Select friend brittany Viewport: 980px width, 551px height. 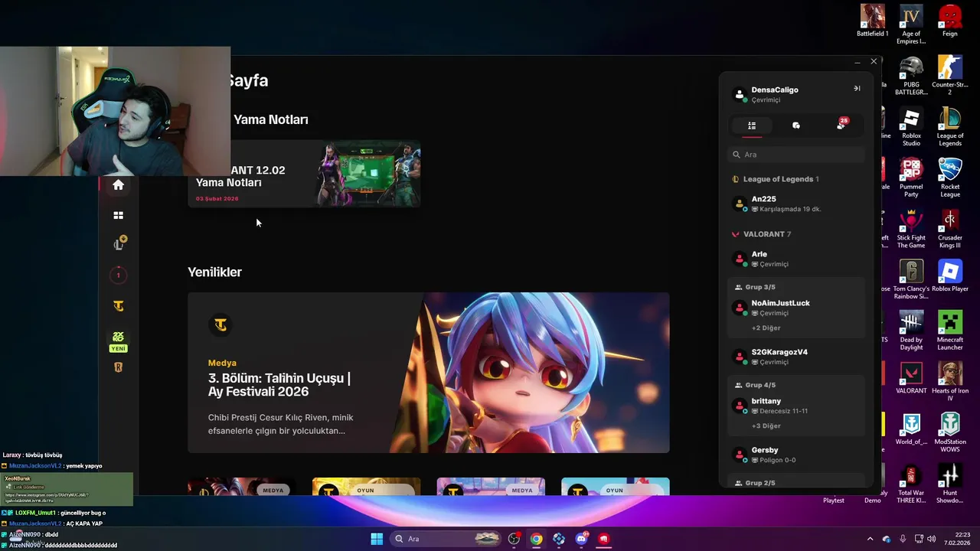tap(796, 406)
